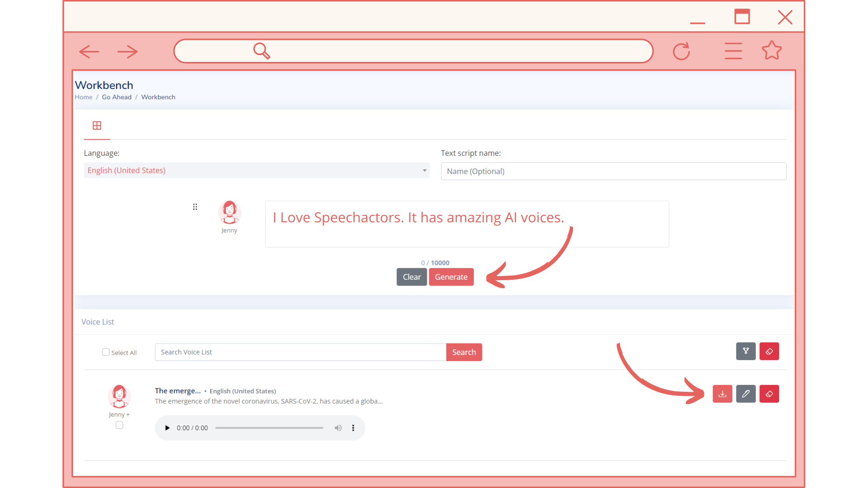Expand the Language dropdown selector

coord(424,170)
